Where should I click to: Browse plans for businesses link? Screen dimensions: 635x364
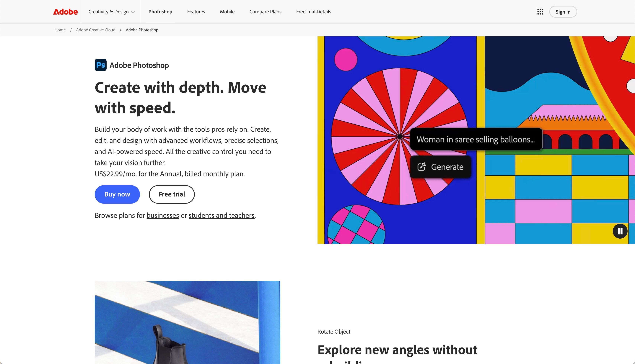click(163, 216)
